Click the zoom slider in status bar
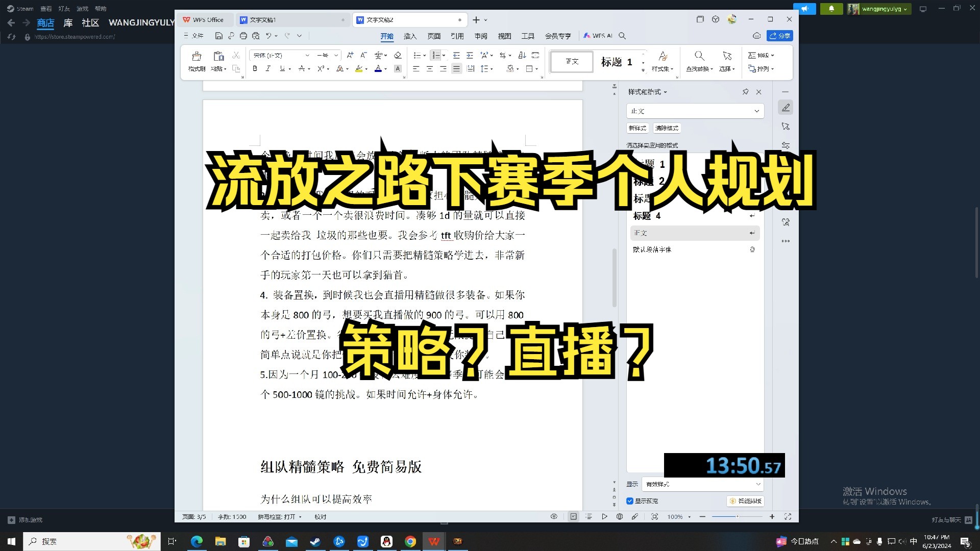This screenshot has height=551, width=980. click(737, 517)
